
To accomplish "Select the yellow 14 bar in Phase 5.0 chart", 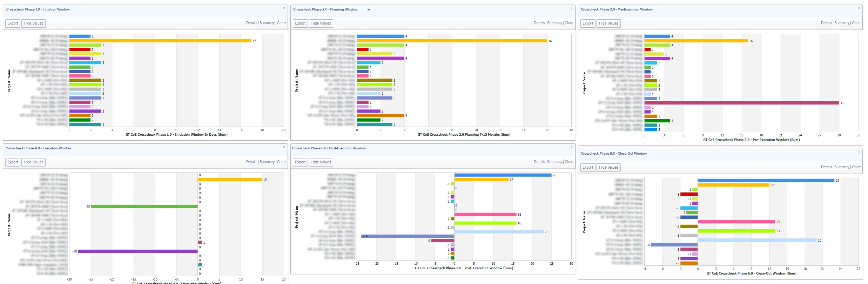I will point(482,180).
